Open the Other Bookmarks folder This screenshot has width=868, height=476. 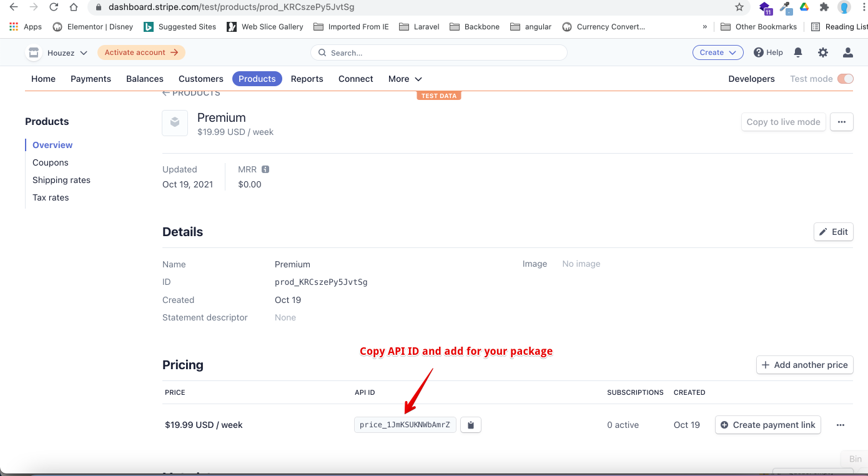(x=759, y=27)
